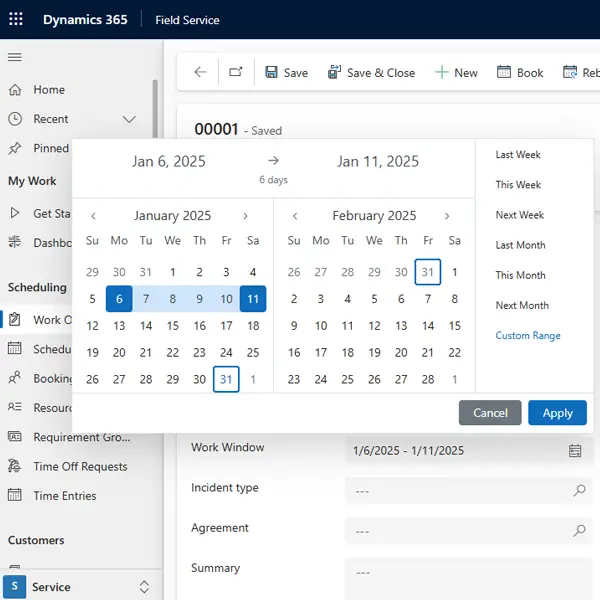Screen dimensions: 600x600
Task: Click the Agreement lookup field
Action: (x=469, y=531)
